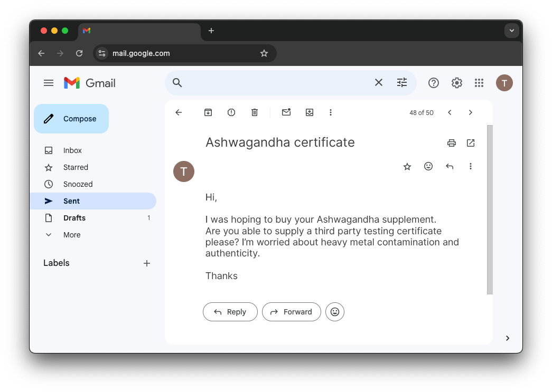
Task: Open a new browser tab
Action: (211, 31)
